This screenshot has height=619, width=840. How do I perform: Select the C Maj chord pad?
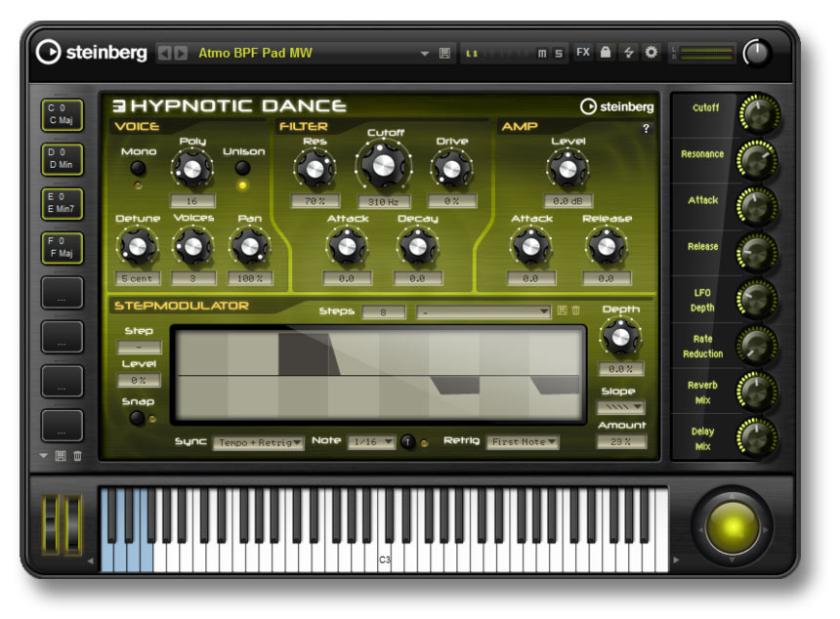tap(63, 114)
